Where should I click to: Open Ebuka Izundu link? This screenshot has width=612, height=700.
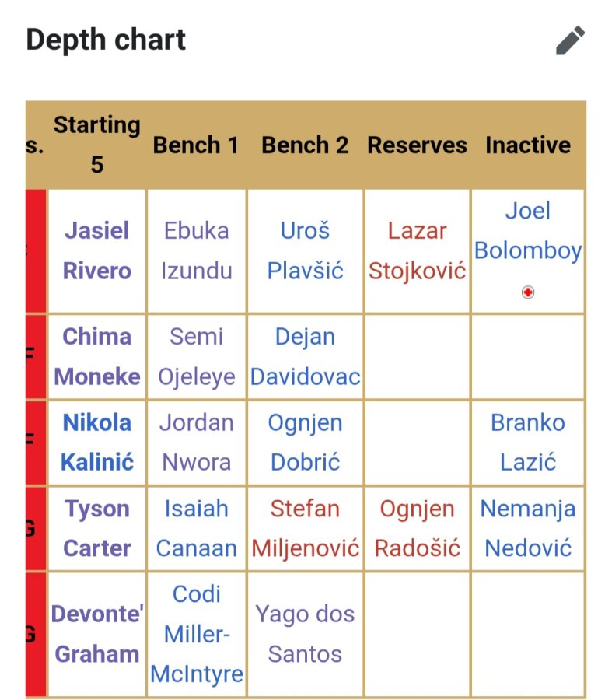(197, 251)
